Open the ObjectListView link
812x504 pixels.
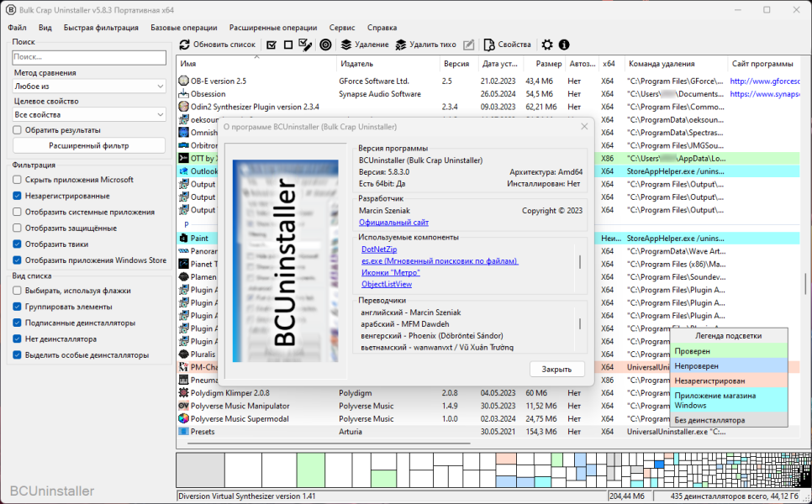387,284
